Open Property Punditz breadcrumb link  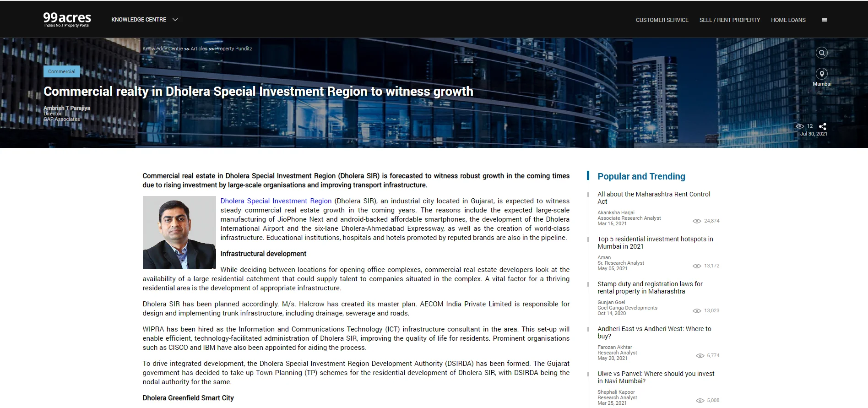(233, 49)
